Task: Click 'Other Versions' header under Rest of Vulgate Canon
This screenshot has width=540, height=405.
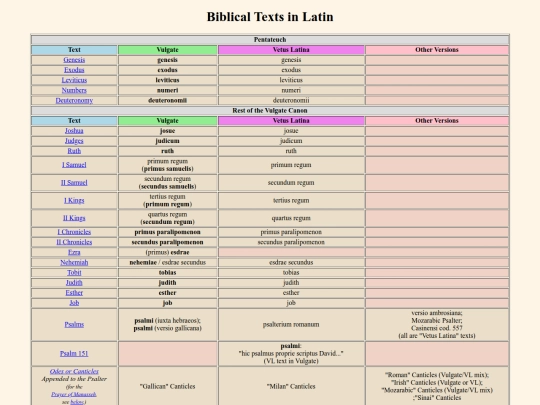Action: 437,121
